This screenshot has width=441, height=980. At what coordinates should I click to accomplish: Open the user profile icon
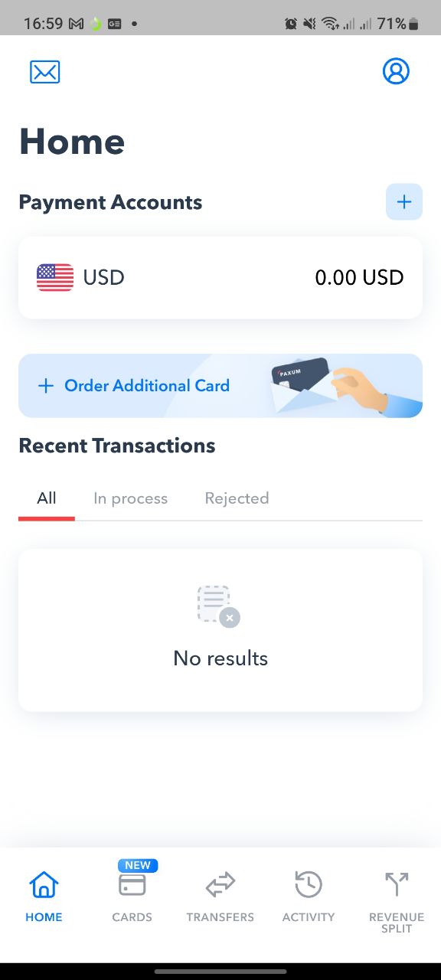click(396, 71)
